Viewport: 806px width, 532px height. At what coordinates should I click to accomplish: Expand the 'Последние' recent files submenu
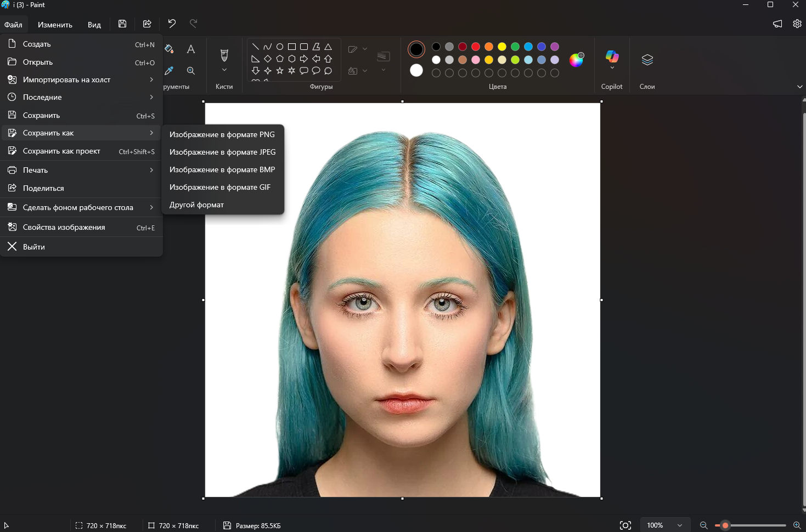pyautogui.click(x=82, y=97)
